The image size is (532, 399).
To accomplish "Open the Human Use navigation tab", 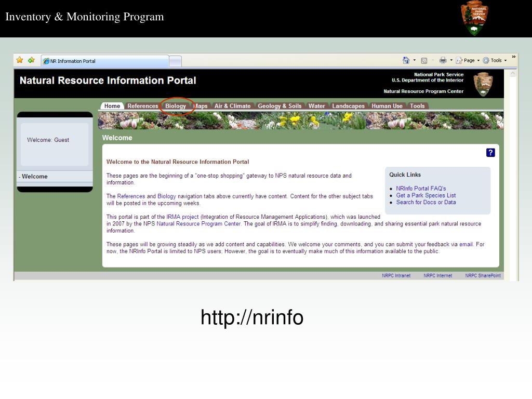I will click(387, 106).
